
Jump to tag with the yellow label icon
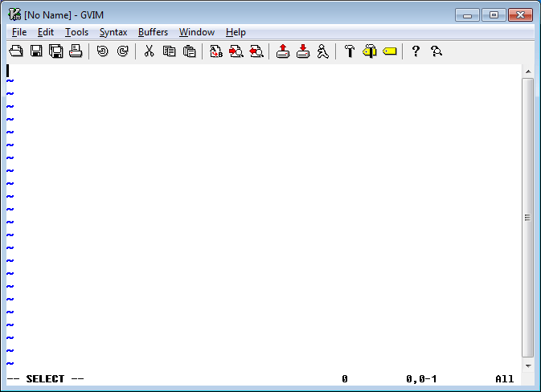(390, 51)
